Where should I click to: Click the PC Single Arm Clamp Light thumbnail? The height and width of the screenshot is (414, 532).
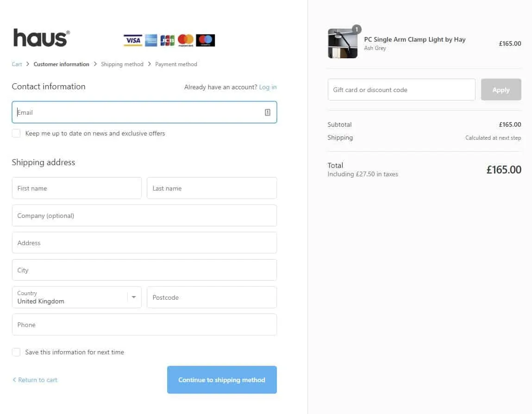tap(343, 42)
